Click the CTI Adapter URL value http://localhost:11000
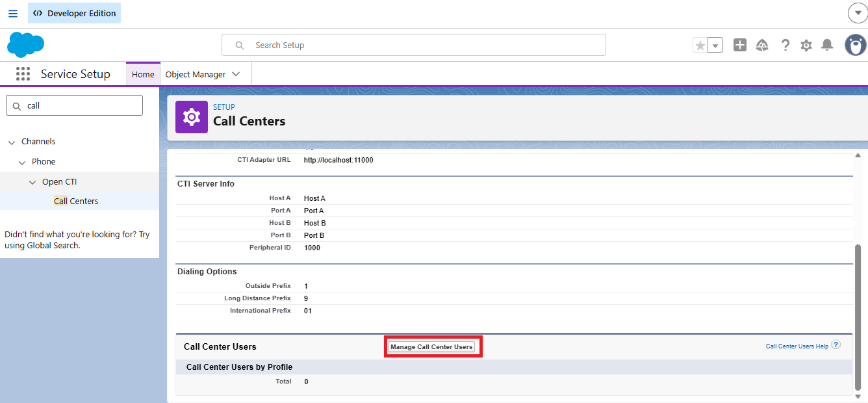This screenshot has height=403, width=868. (338, 160)
